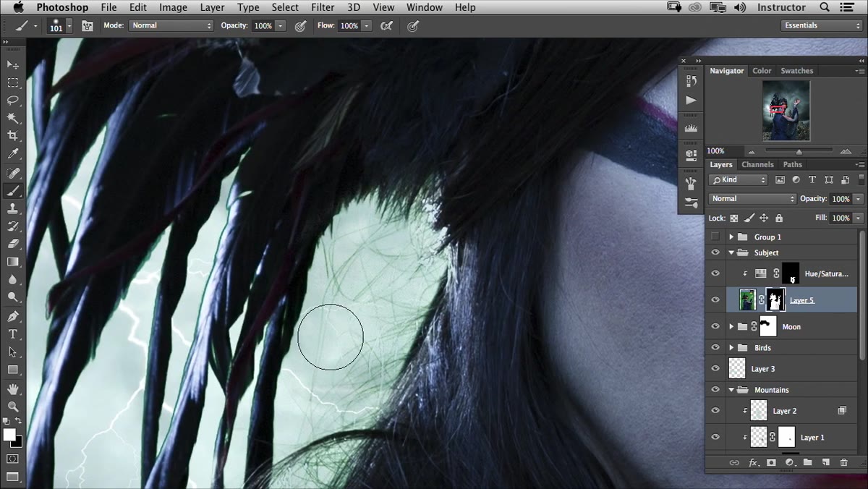Expand the Group 1 folder
Image resolution: width=868 pixels, height=489 pixels.
[731, 237]
